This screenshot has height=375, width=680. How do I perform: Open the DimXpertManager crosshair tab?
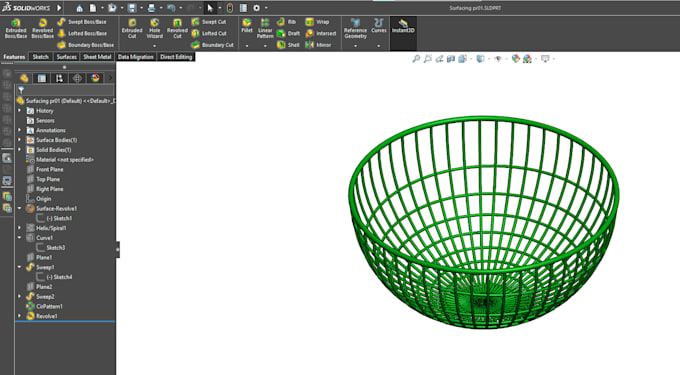tap(77, 78)
